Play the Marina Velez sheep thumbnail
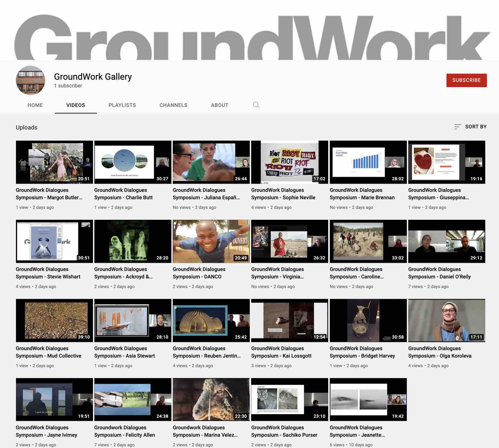 point(211,400)
